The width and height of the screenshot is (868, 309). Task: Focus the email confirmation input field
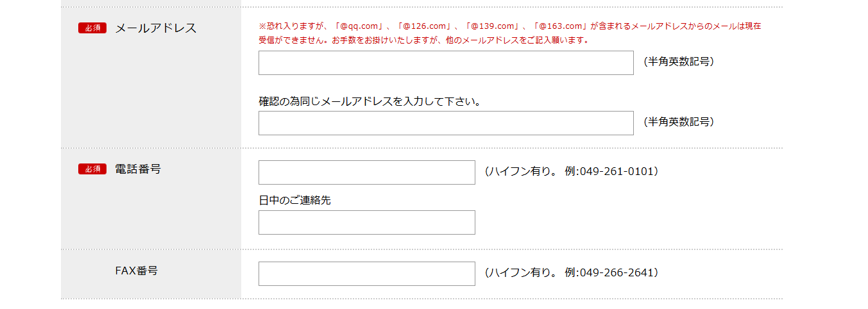446,123
